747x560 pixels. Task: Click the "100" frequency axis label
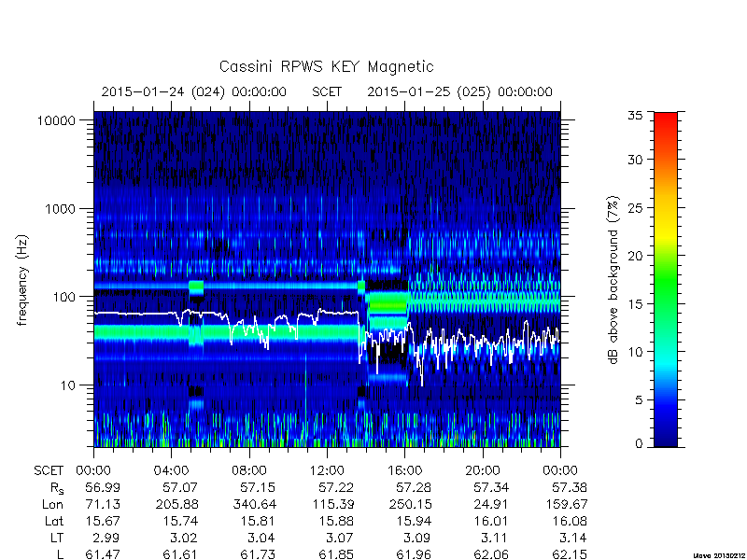64,297
